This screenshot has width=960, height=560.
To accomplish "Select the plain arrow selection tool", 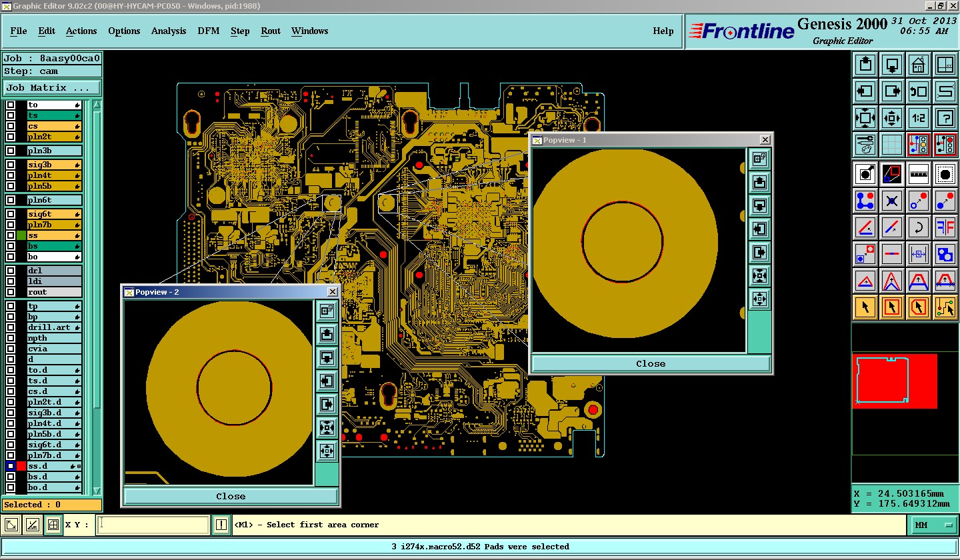I will 865,307.
